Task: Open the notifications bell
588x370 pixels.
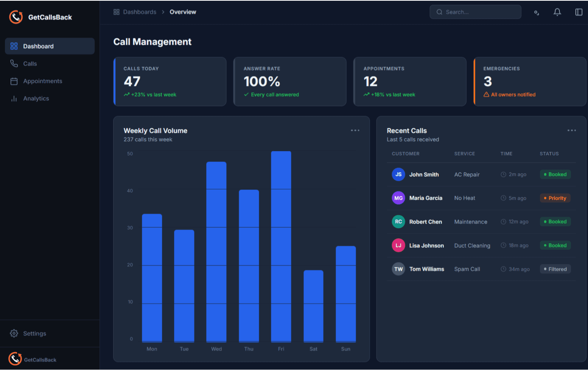Action: (x=557, y=12)
